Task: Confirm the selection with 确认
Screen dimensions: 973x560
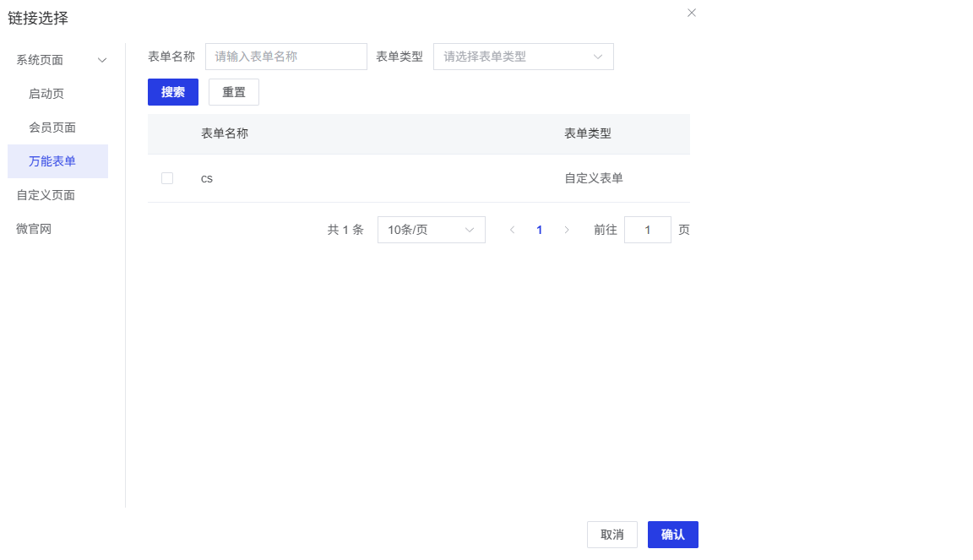Action: (672, 535)
